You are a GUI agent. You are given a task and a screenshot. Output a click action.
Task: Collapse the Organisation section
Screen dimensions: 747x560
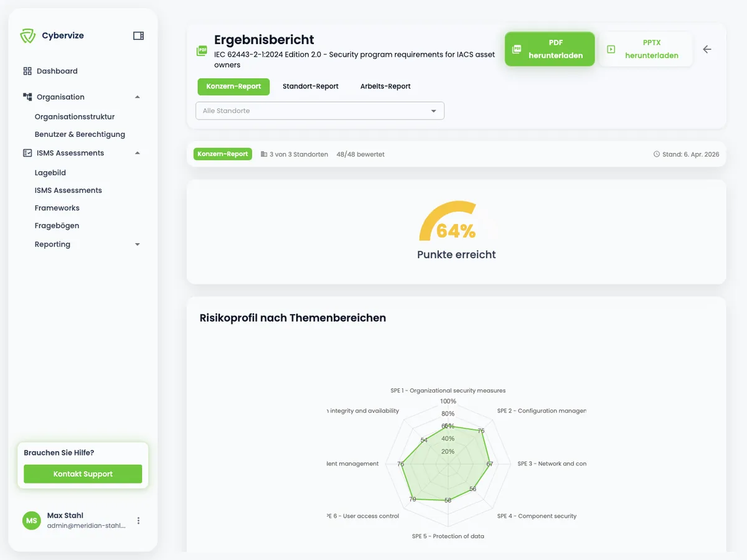coord(137,96)
